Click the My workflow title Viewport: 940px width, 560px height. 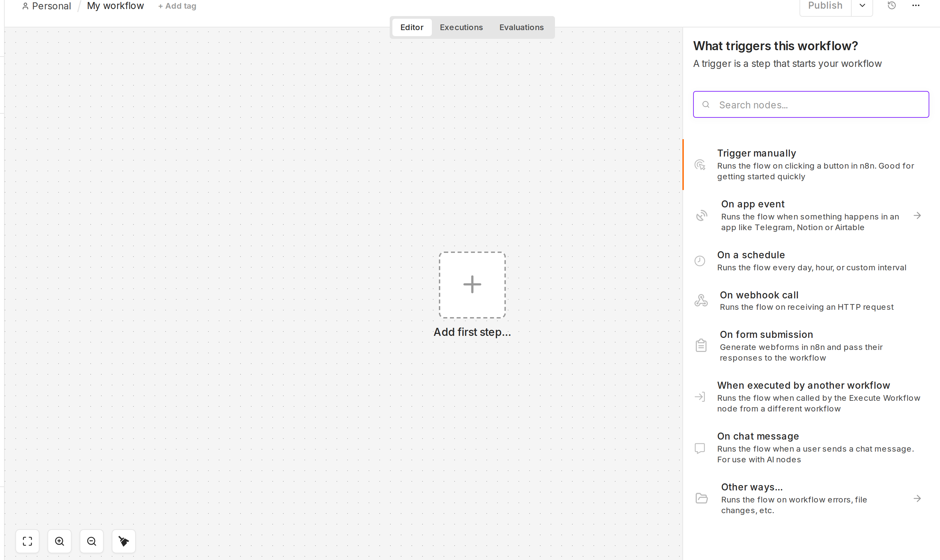tap(115, 6)
